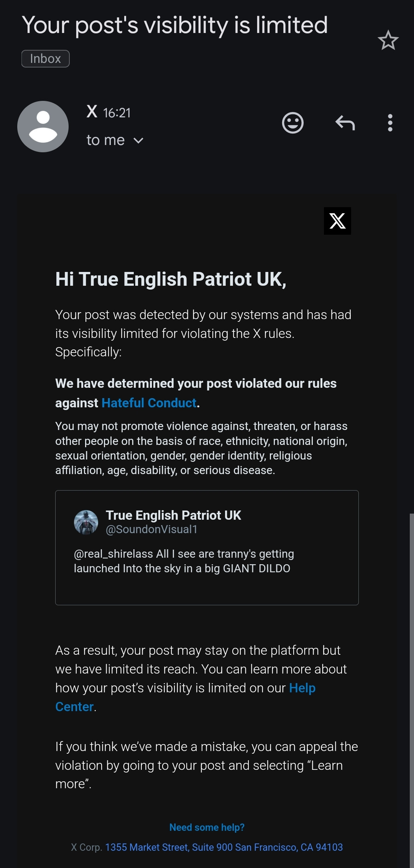Tap the Inbox label tag
Viewport: 414px width, 868px height.
point(45,59)
